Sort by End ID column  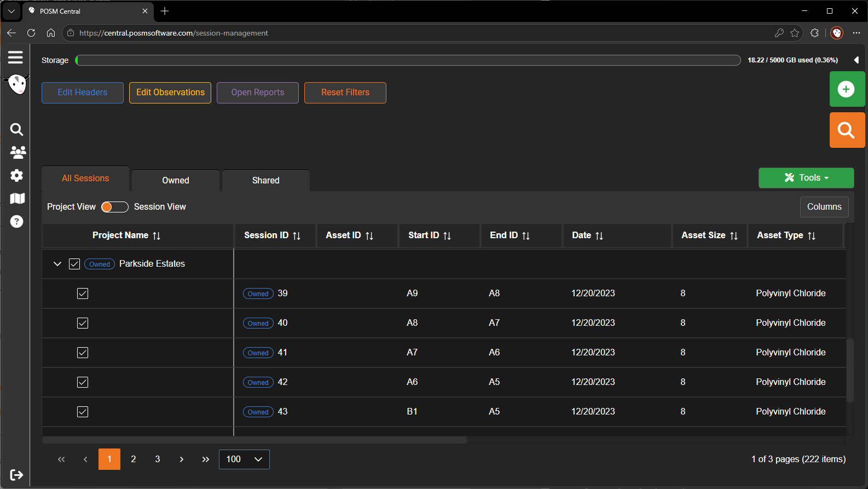point(526,235)
